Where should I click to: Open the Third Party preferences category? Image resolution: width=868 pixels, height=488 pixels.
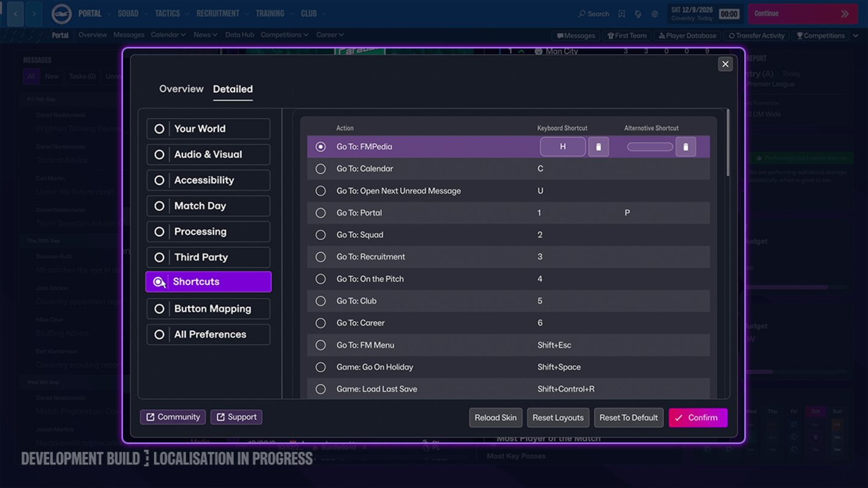tap(208, 257)
